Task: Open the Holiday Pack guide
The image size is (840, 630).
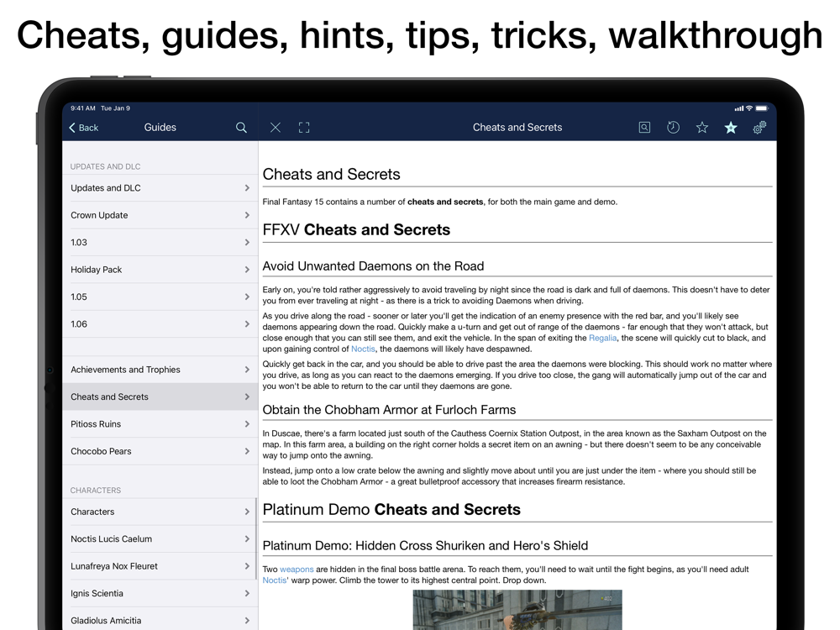Action: (x=160, y=270)
